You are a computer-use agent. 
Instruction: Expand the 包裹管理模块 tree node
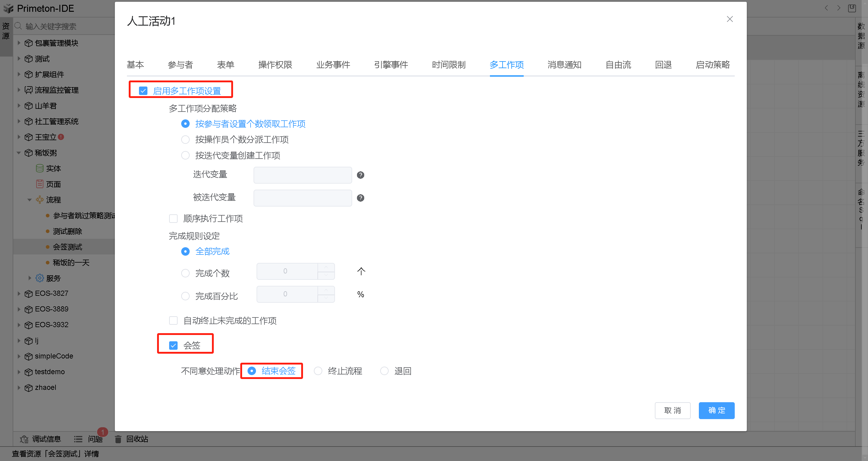click(19, 43)
